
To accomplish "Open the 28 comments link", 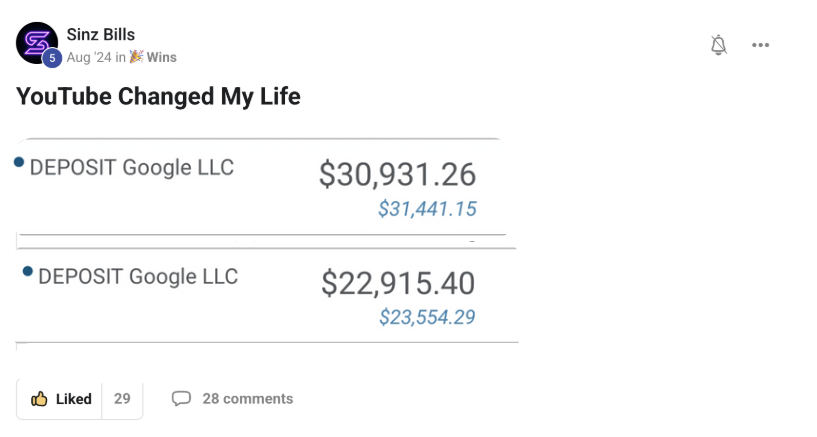I will tap(247, 399).
